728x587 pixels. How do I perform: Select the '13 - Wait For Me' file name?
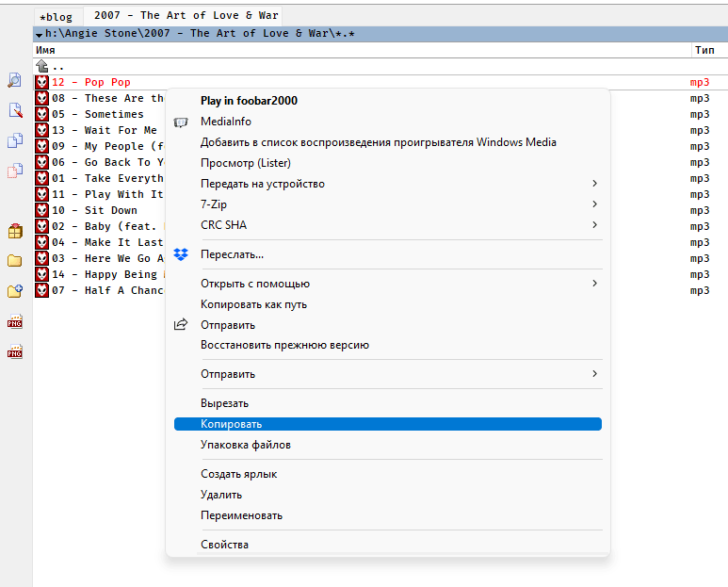point(105,130)
